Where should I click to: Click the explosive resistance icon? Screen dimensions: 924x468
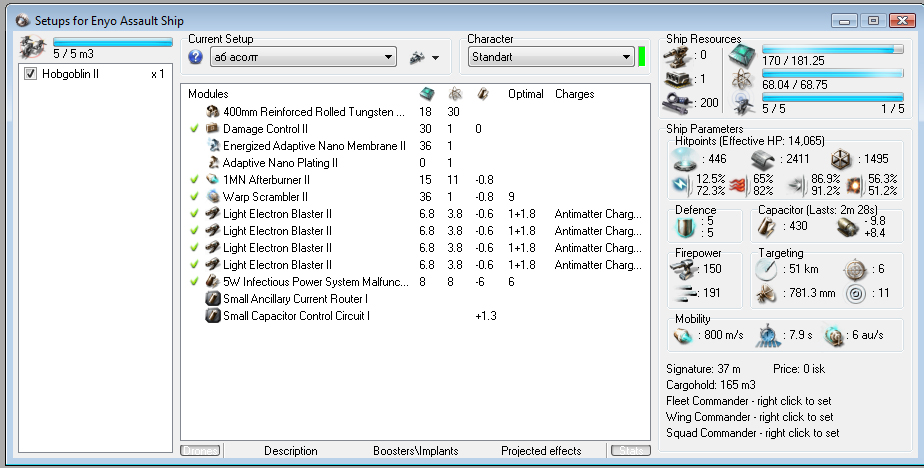click(x=856, y=185)
